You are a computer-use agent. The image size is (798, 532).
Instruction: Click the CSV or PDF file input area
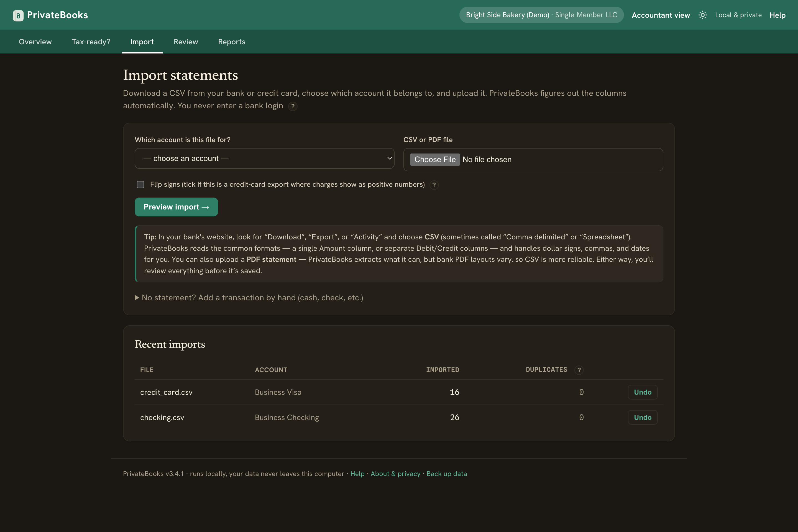(x=533, y=160)
